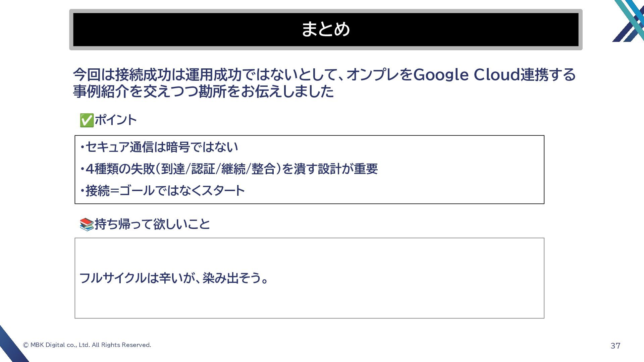The width and height of the screenshot is (644, 362).
Task: Click the word オンプレを in the intro
Action: (x=379, y=75)
